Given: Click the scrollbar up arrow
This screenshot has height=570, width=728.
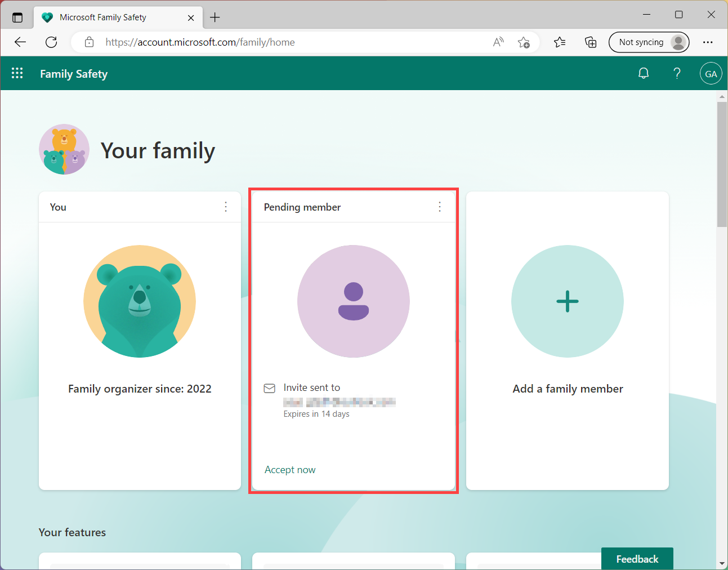Looking at the screenshot, I should pos(722,97).
